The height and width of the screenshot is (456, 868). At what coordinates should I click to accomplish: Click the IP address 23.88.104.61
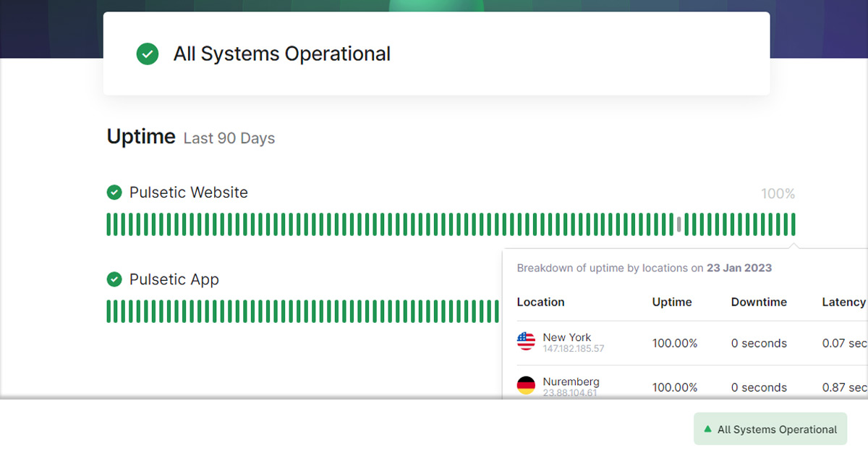(x=570, y=393)
